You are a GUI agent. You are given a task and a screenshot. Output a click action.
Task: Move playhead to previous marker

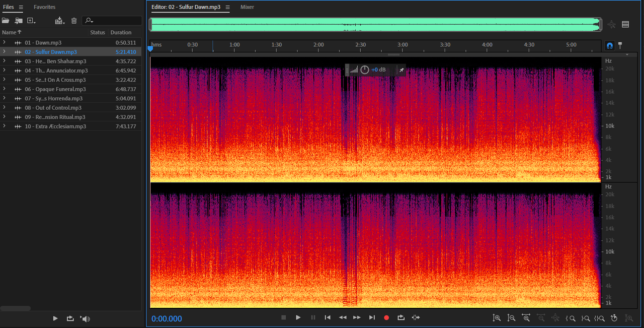pyautogui.click(x=328, y=317)
